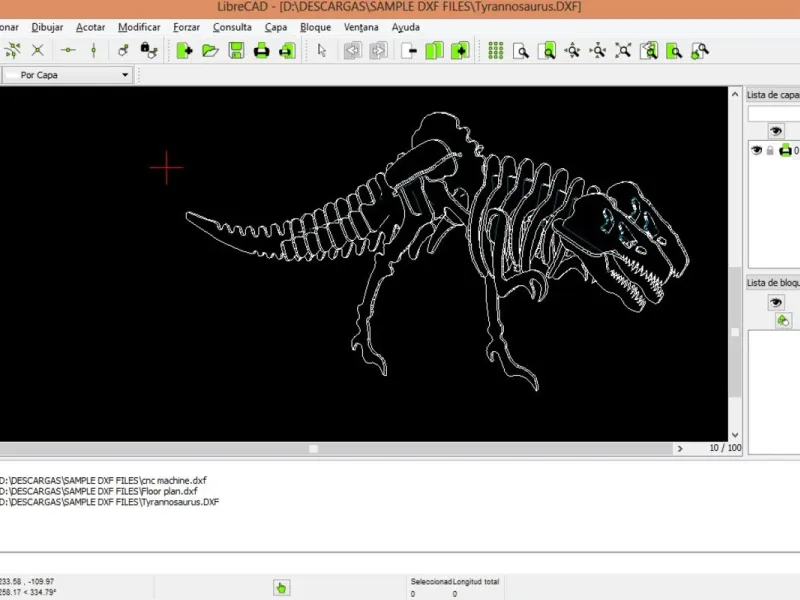Screen dimensions: 800x600
Task: Show all layers with eye button
Action: pos(776,131)
